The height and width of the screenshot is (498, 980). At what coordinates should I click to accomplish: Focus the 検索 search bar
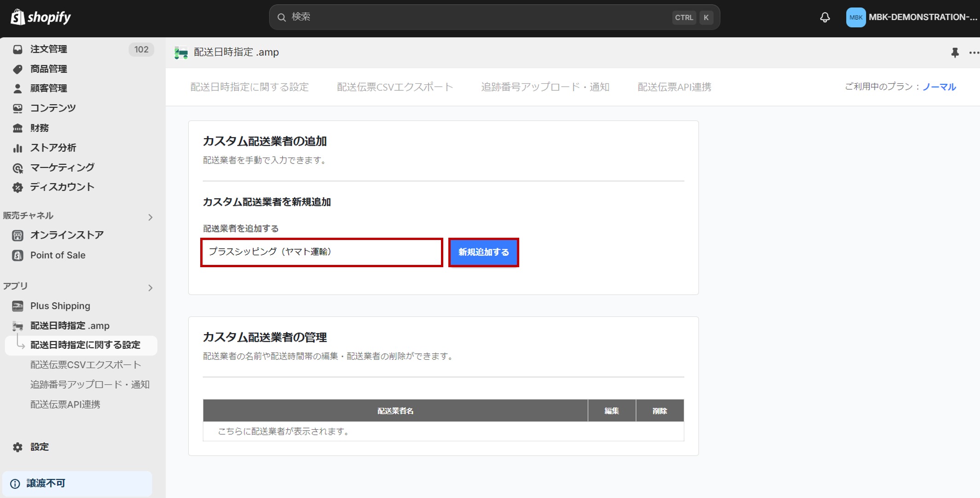(479, 18)
